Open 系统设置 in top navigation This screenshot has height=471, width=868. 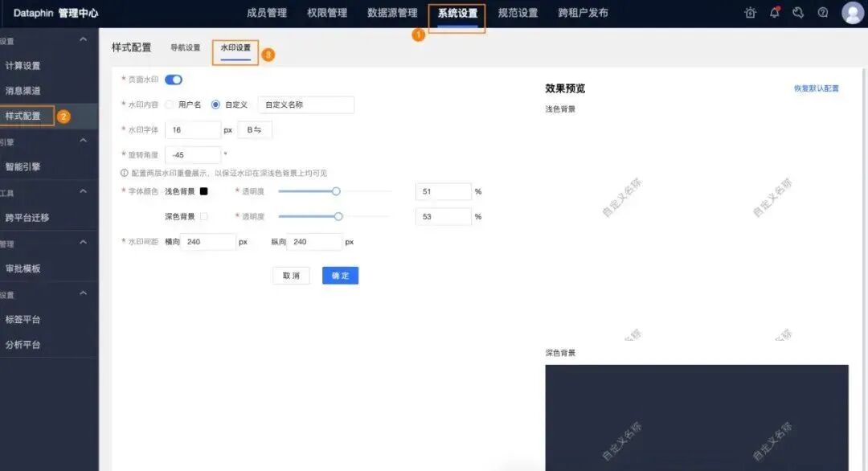point(457,13)
